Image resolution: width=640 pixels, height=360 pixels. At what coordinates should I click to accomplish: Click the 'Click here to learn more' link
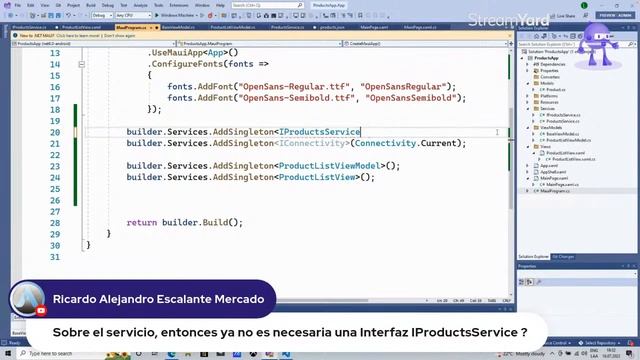pos(79,36)
